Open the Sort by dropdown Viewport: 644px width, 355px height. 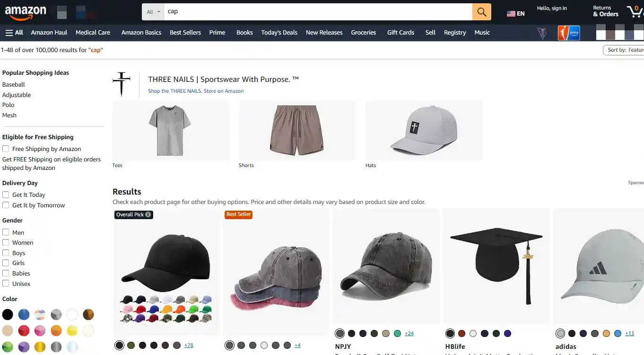coord(624,50)
